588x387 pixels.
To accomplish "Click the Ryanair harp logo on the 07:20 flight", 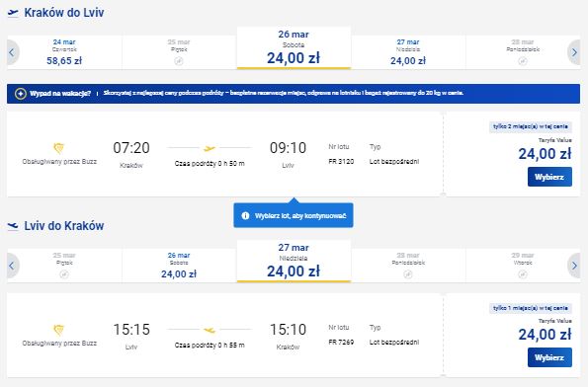I will click(x=59, y=148).
